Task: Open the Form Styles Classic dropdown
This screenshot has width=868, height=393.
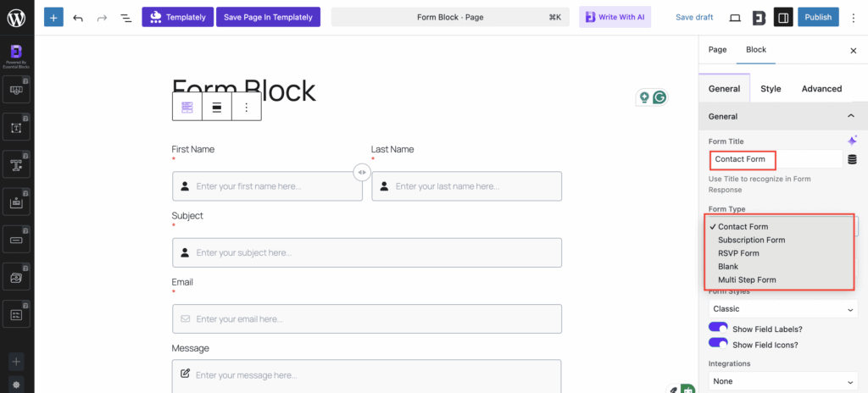Action: 783,309
